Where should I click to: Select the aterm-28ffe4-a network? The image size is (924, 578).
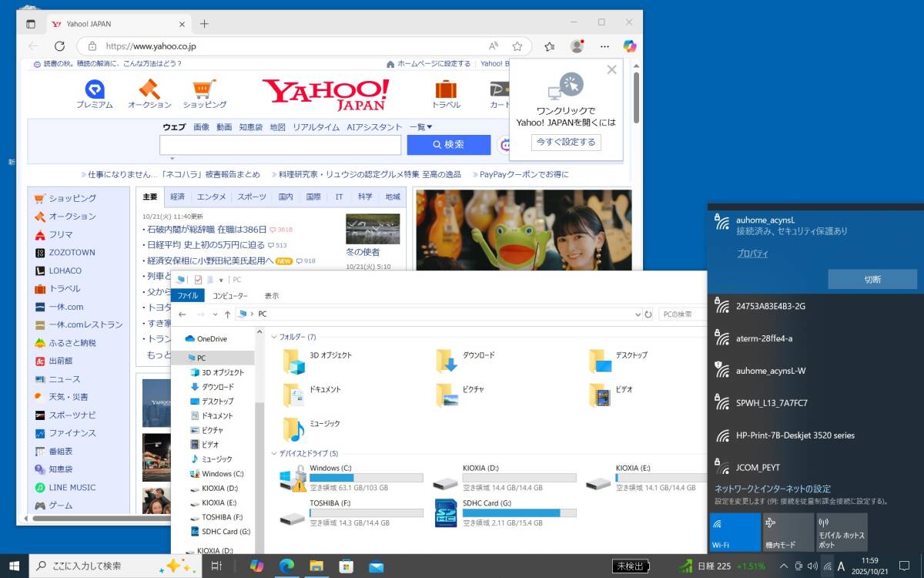pos(815,338)
